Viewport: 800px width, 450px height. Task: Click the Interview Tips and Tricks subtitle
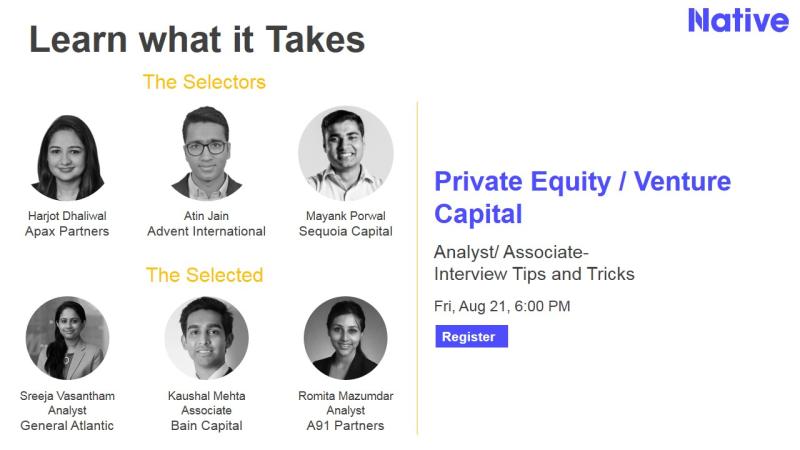tap(534, 274)
